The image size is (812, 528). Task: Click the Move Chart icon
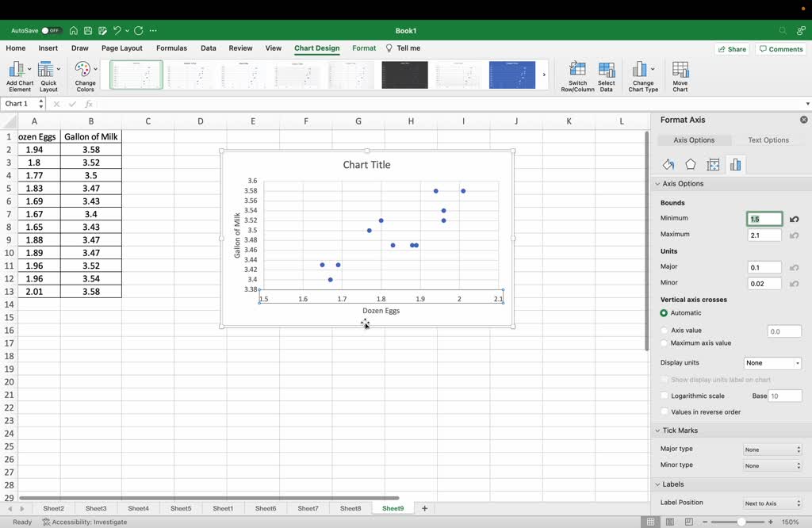click(680, 71)
